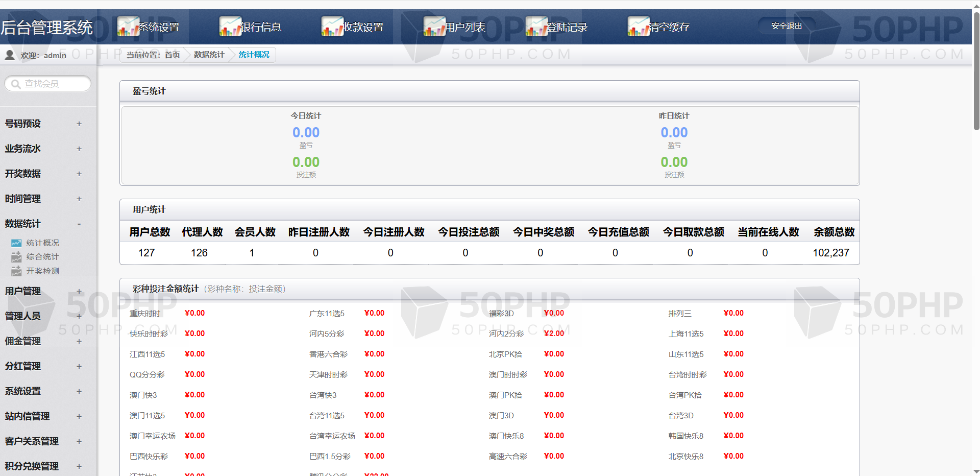Image resolution: width=980 pixels, height=476 pixels.
Task: Click the 登陆记录 chart icon
Action: coord(536,27)
